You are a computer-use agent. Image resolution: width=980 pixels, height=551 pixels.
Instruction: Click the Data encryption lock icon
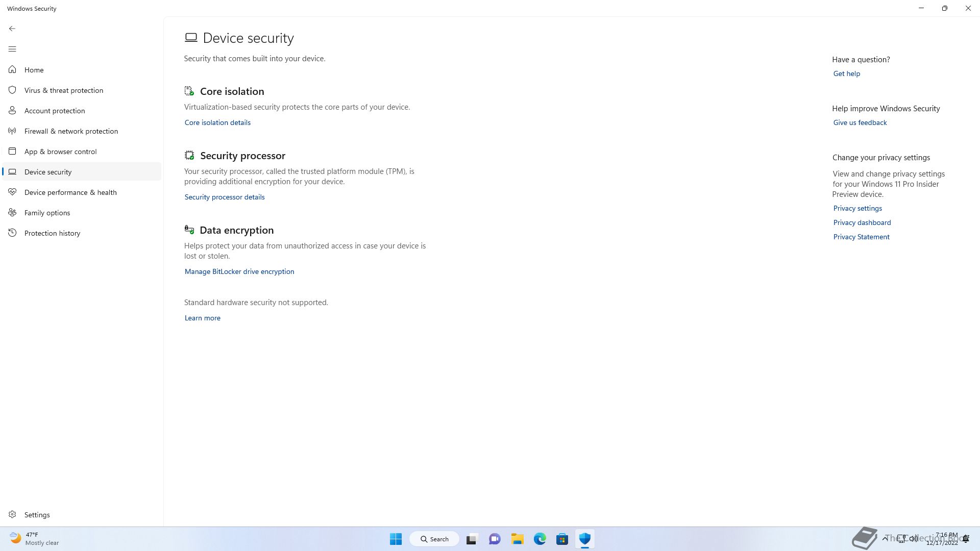[x=189, y=230]
